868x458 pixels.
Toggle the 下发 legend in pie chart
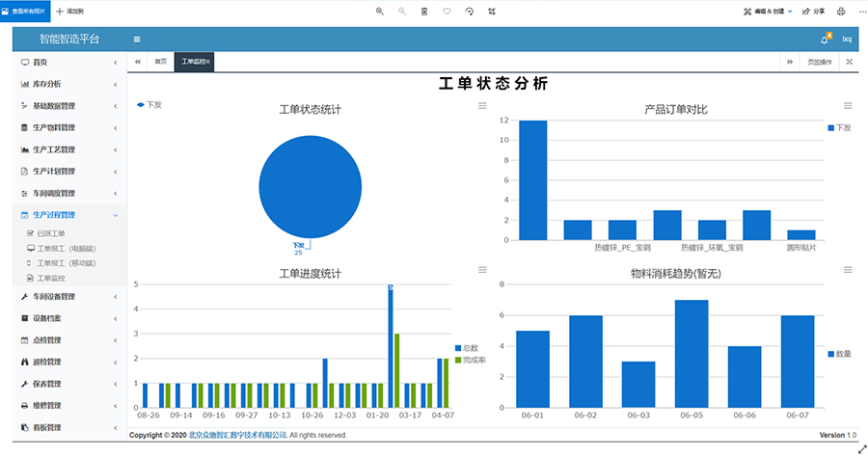tap(149, 105)
